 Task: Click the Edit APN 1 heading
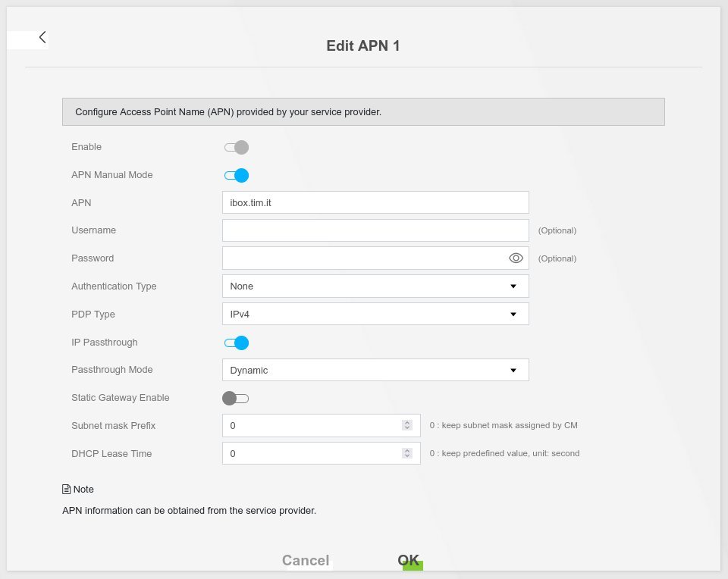pyautogui.click(x=362, y=46)
